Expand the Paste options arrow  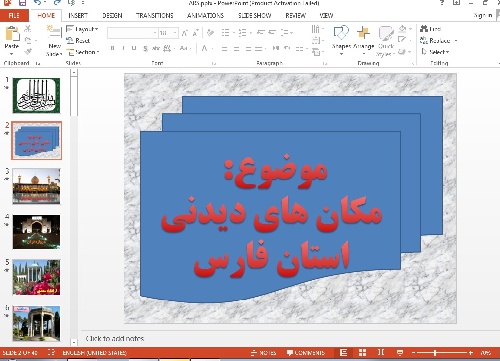tap(12, 53)
